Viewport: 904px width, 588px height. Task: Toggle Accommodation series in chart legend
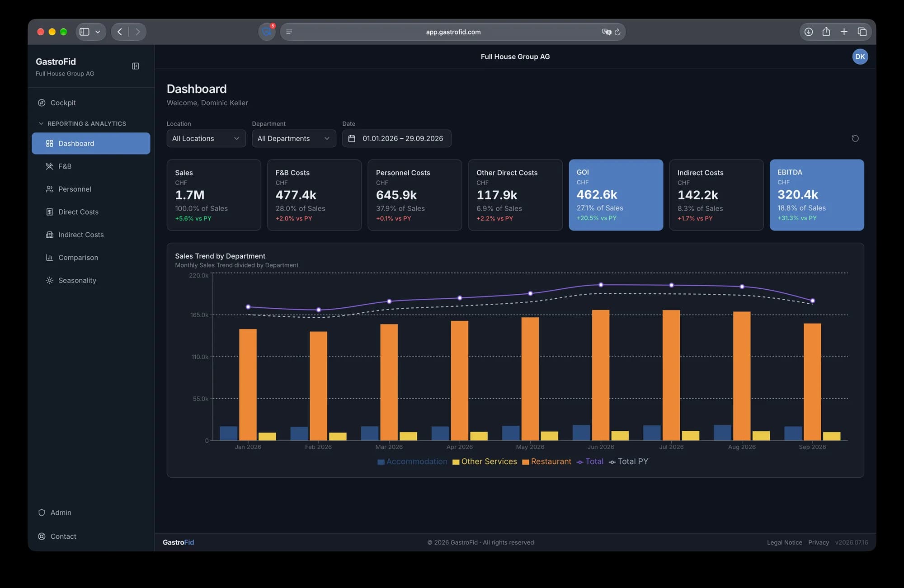point(412,461)
